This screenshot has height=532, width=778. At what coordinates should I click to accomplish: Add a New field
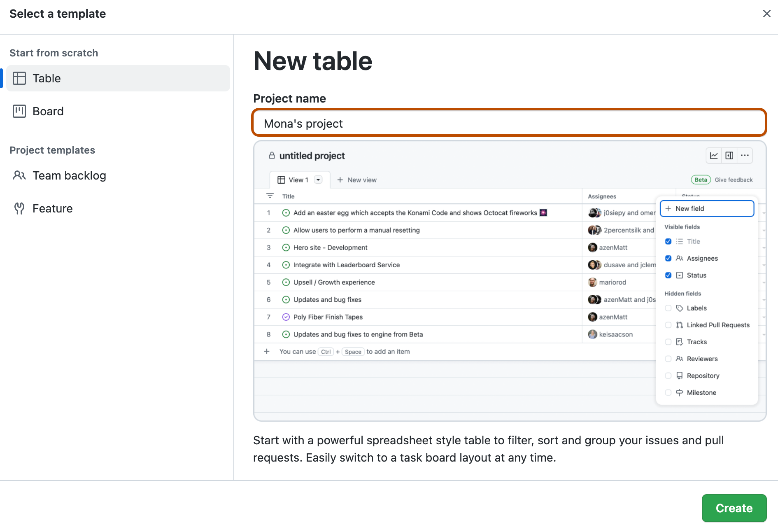(x=707, y=208)
